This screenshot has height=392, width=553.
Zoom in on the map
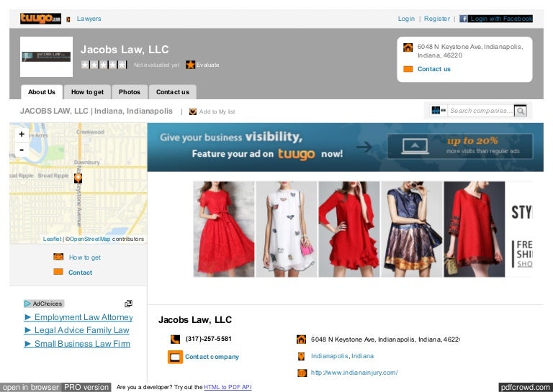22,134
